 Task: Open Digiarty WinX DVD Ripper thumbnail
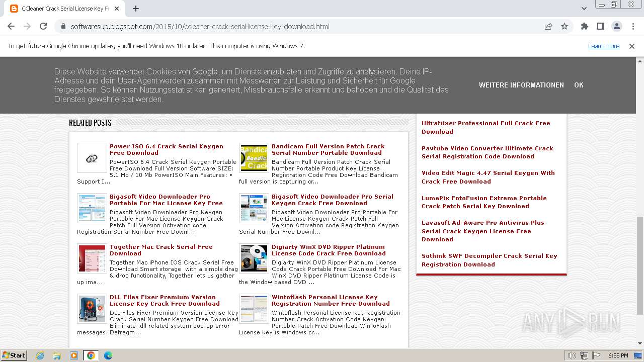[x=254, y=258]
